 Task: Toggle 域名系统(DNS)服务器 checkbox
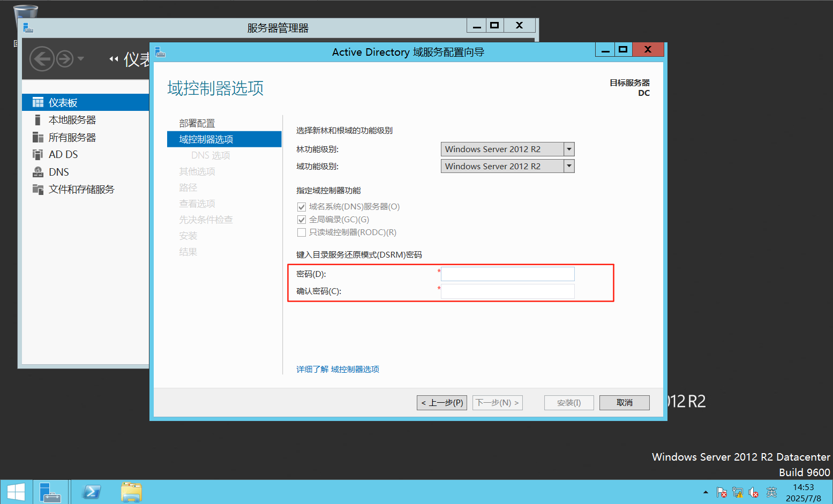pyautogui.click(x=302, y=207)
